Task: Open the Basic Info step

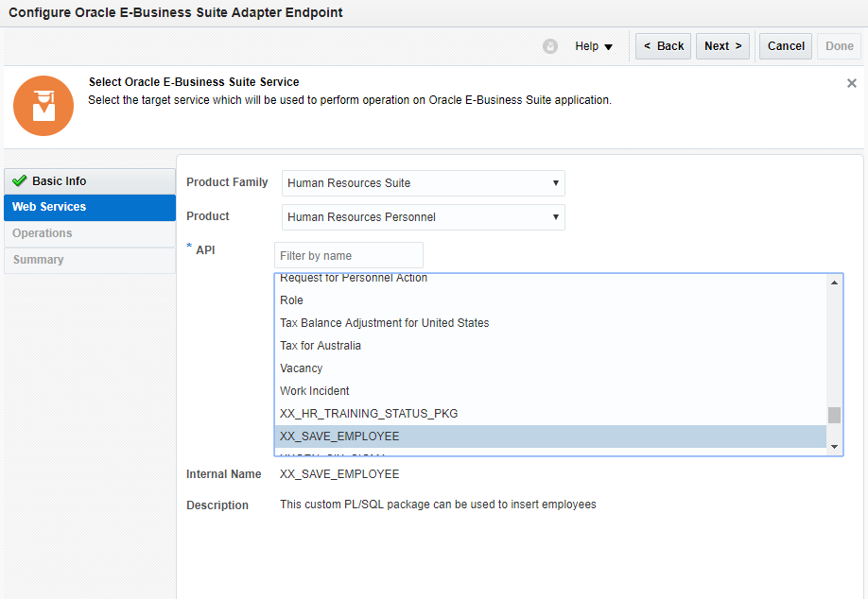Action: (59, 181)
